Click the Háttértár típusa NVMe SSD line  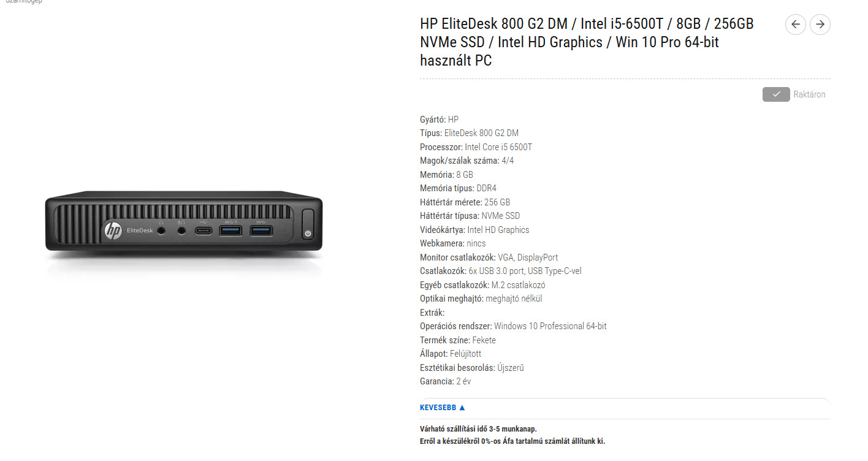click(x=470, y=216)
